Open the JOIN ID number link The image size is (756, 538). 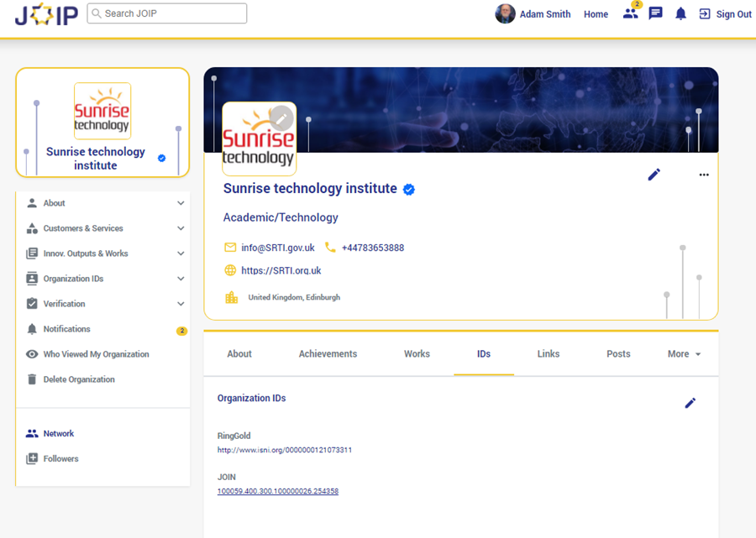277,492
